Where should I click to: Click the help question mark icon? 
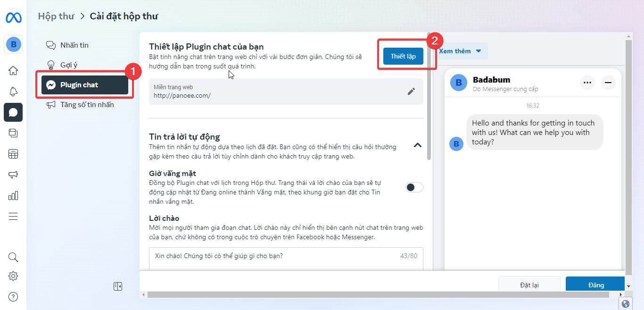(x=13, y=297)
